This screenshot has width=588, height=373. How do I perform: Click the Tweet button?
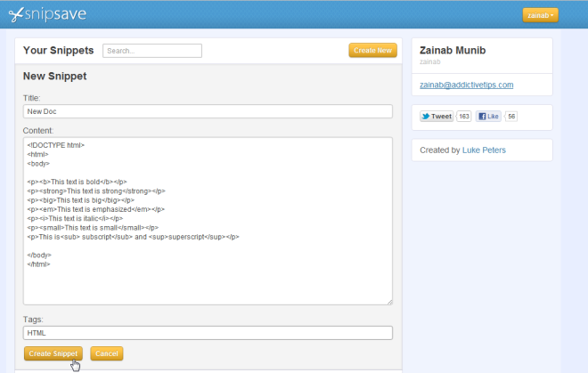437,117
